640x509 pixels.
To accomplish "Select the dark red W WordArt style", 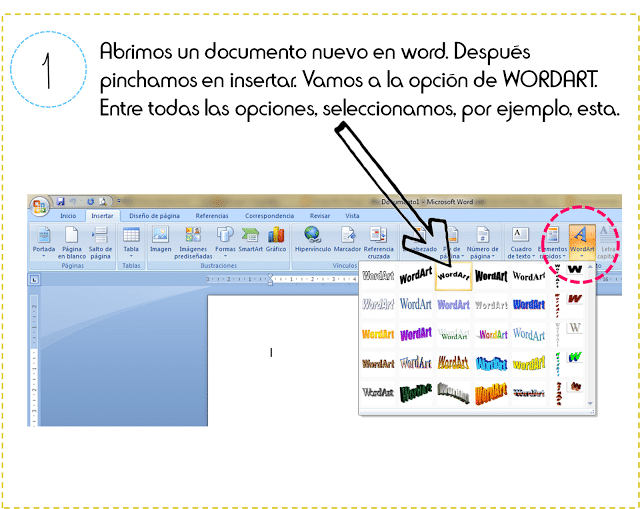I will tap(575, 299).
